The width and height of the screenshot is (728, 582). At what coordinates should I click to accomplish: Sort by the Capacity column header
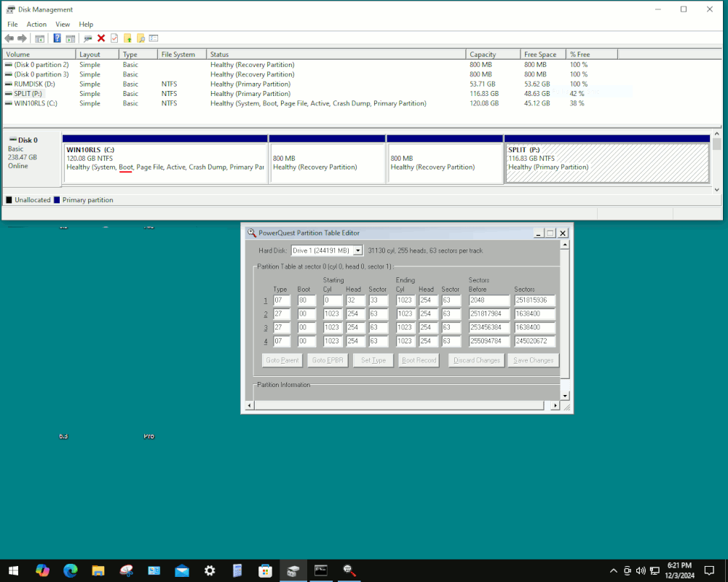coord(493,55)
